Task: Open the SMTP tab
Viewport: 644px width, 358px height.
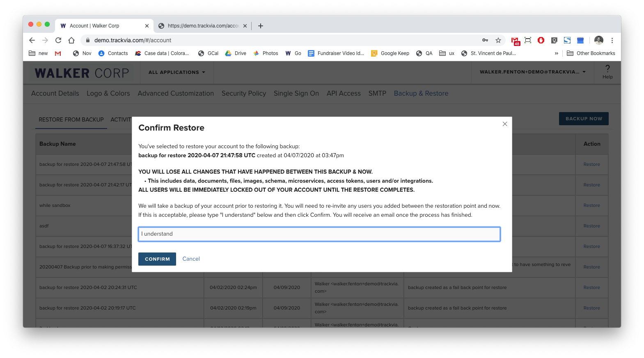Action: click(x=377, y=94)
